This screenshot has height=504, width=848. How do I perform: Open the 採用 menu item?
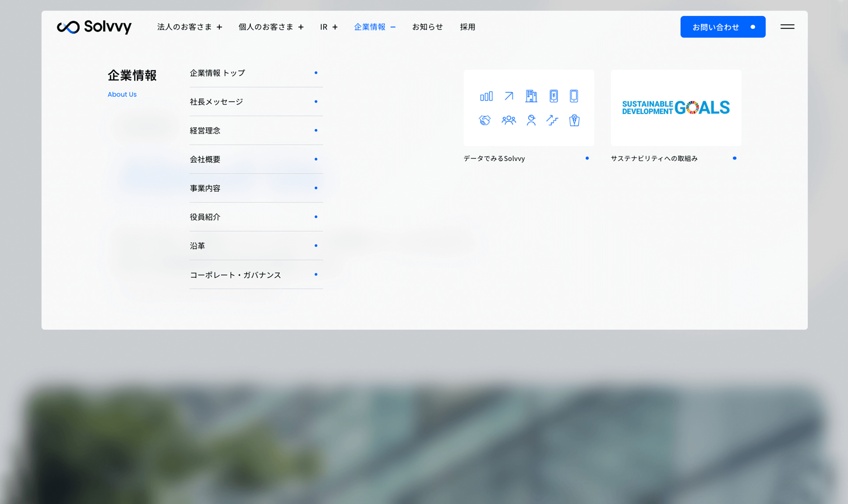tap(467, 27)
